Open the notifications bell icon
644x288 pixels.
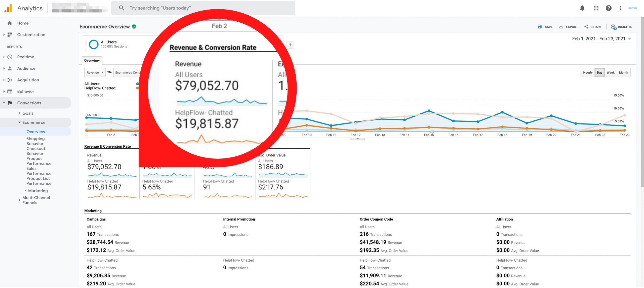pyautogui.click(x=582, y=8)
